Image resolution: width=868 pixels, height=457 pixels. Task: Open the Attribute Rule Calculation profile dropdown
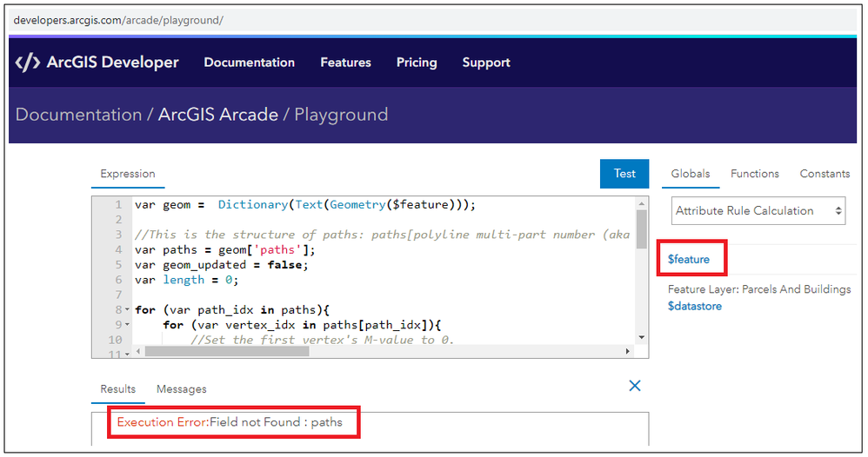point(758,211)
